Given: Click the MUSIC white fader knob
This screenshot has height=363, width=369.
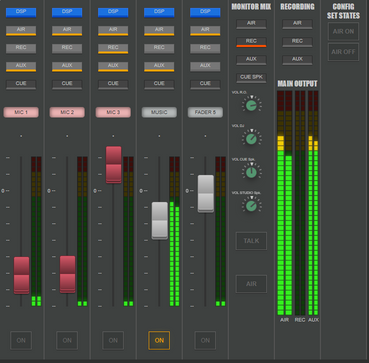Looking at the screenshot, I should (x=160, y=221).
